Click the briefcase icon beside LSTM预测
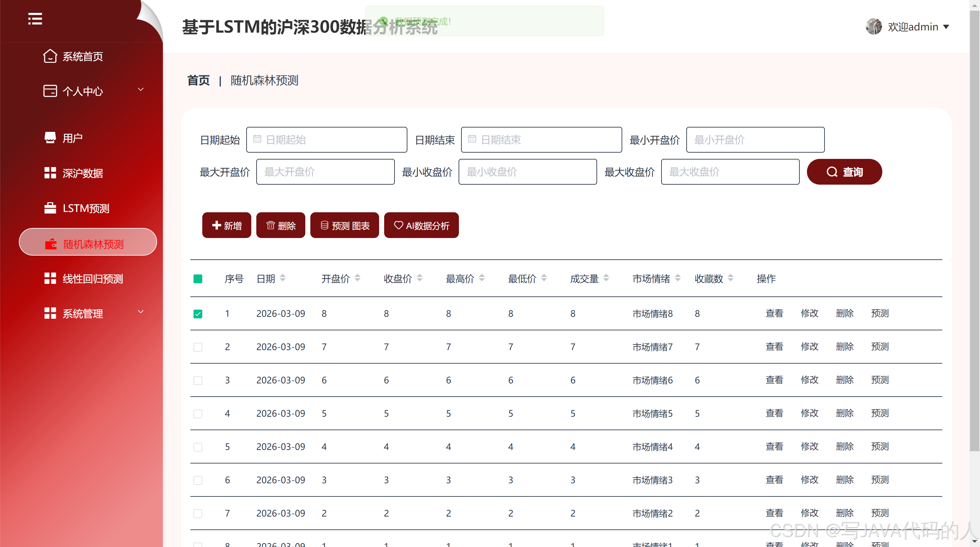980x547 pixels. (x=50, y=208)
